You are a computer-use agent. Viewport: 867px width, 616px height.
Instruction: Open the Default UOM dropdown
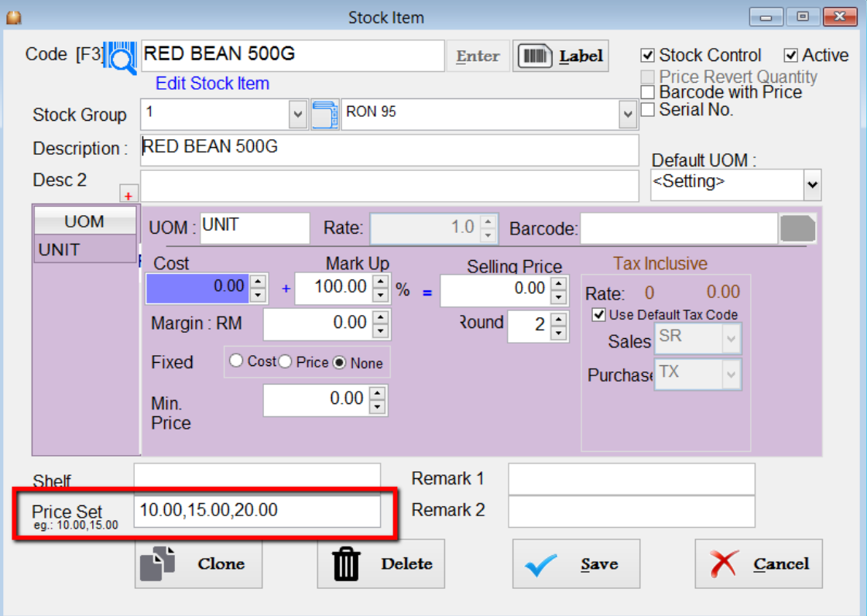click(x=812, y=185)
